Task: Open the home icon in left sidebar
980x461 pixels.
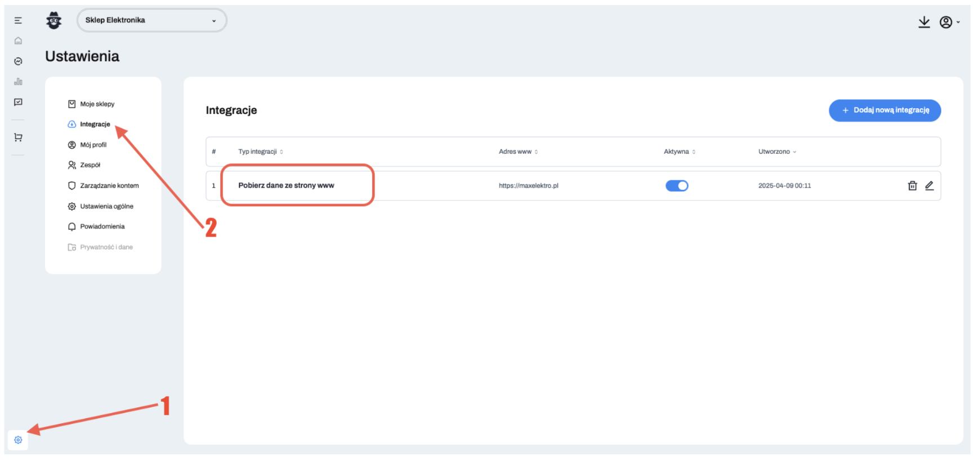Action: [x=18, y=41]
